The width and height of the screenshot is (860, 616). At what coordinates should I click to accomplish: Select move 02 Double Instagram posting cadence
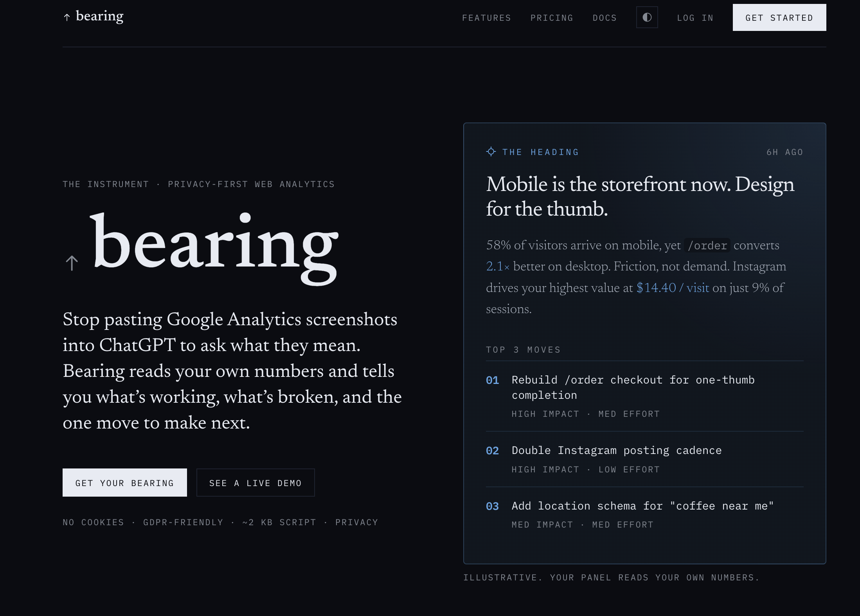click(x=645, y=459)
